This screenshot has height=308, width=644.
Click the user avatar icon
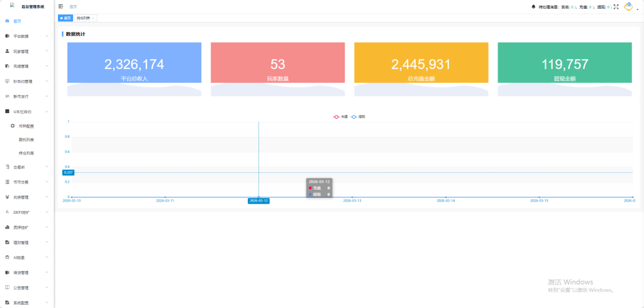point(628,6)
